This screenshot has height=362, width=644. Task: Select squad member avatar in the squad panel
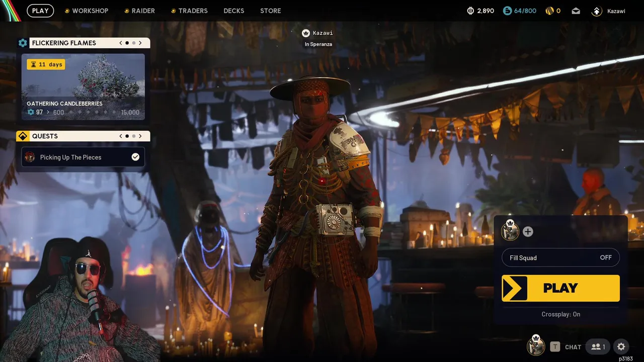click(510, 231)
